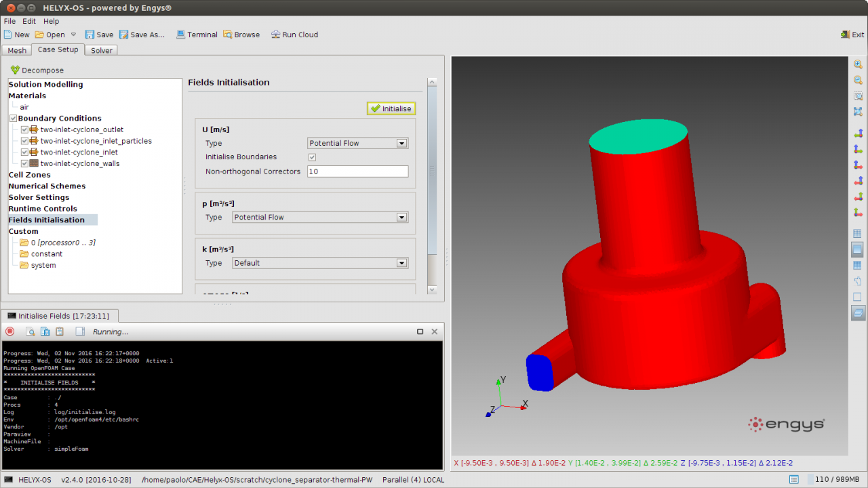Click the copy log icon in console toolbar
Image resolution: width=868 pixels, height=488 pixels.
tap(45, 331)
